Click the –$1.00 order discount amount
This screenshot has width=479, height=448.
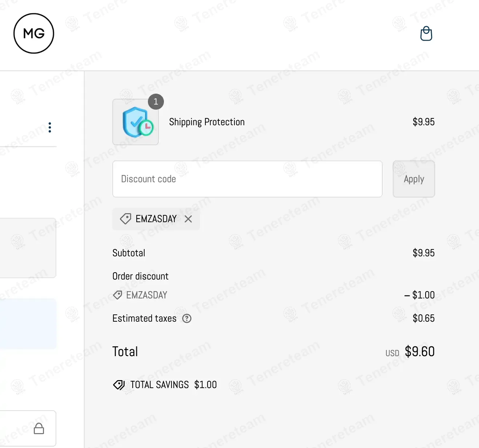(x=419, y=295)
